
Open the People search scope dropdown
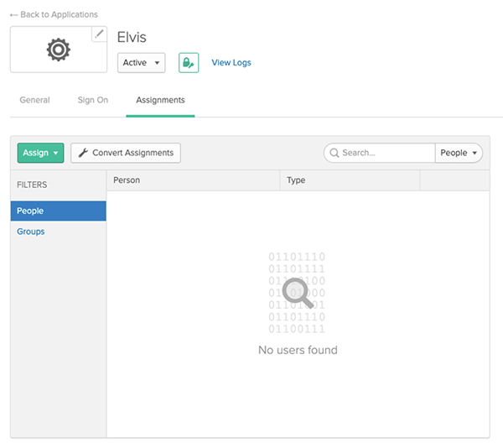pos(459,153)
